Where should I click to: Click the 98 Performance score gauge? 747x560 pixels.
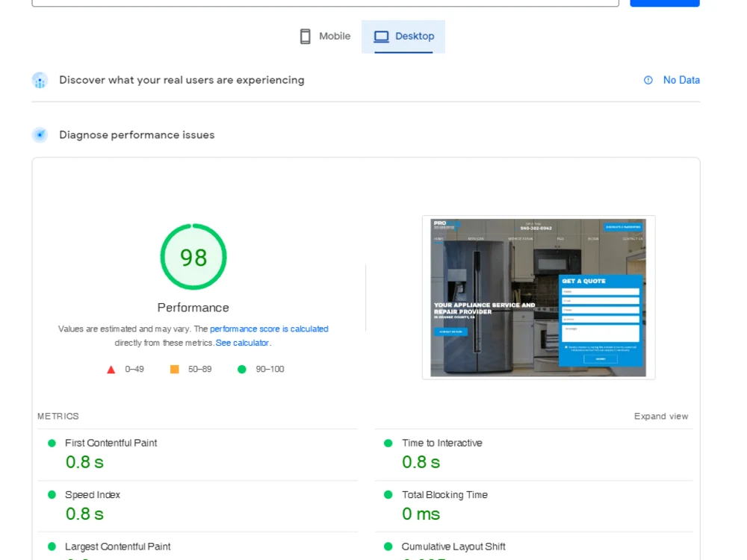point(193,257)
